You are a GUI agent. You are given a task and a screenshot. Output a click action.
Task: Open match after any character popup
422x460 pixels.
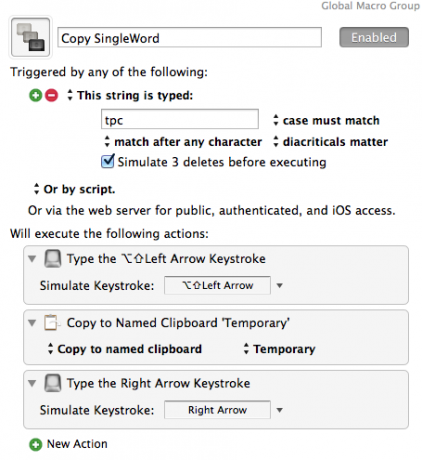point(183,142)
